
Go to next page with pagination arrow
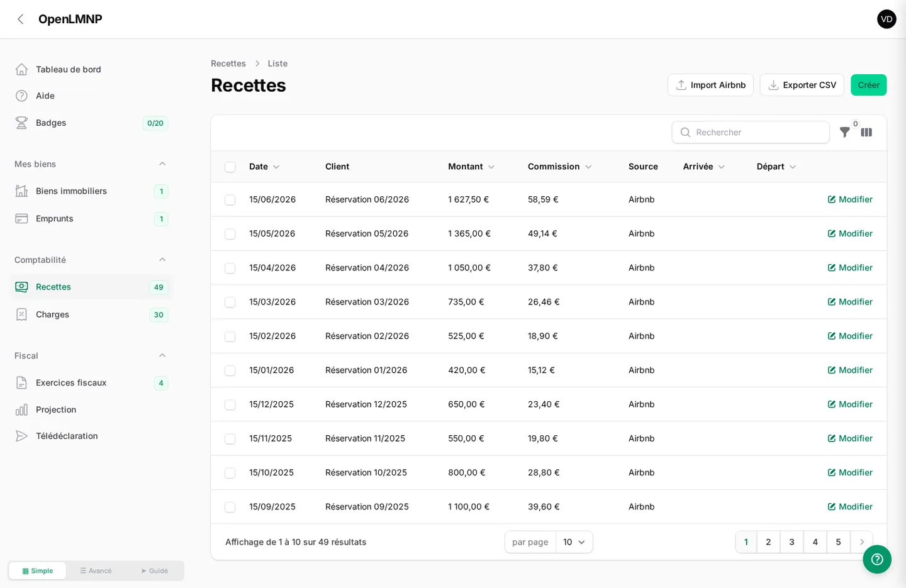point(862,542)
